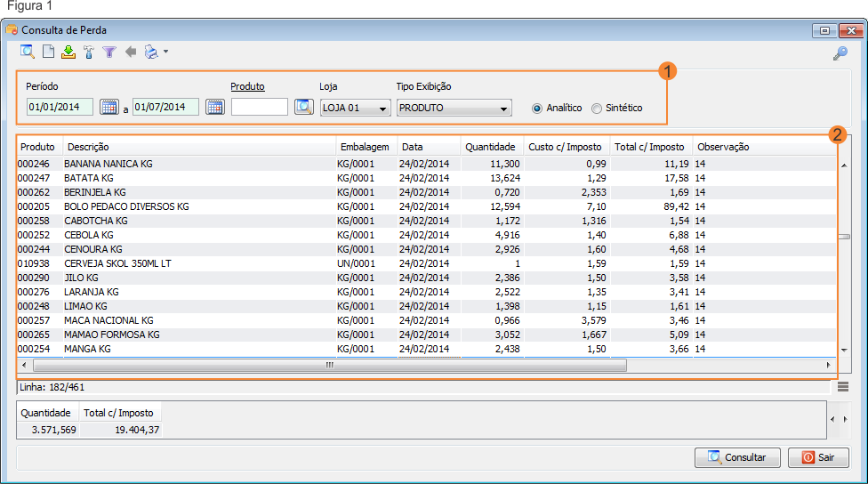
Task: Select the JILO KG row
Action: tap(426, 278)
